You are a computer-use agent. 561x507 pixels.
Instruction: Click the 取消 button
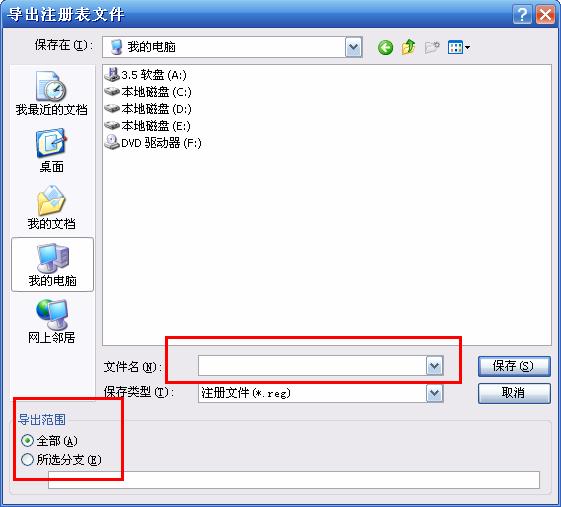click(x=514, y=393)
